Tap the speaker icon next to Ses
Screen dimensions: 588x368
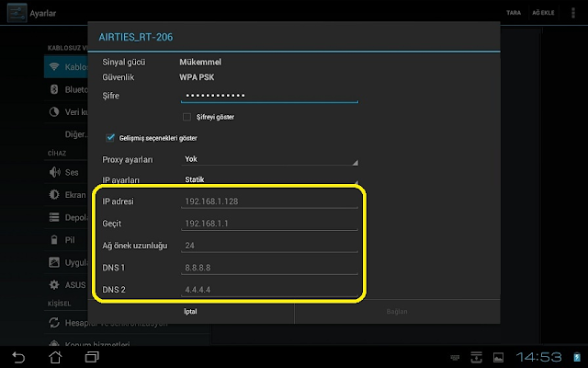point(55,172)
